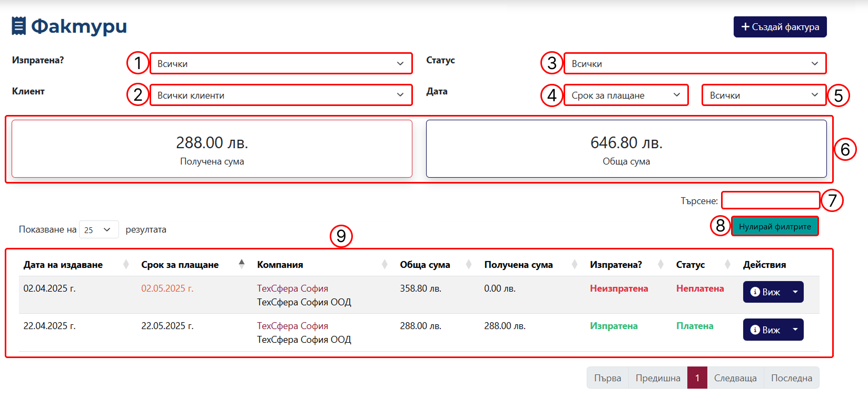Click the date 22.05.2025 г. cell

(167, 326)
